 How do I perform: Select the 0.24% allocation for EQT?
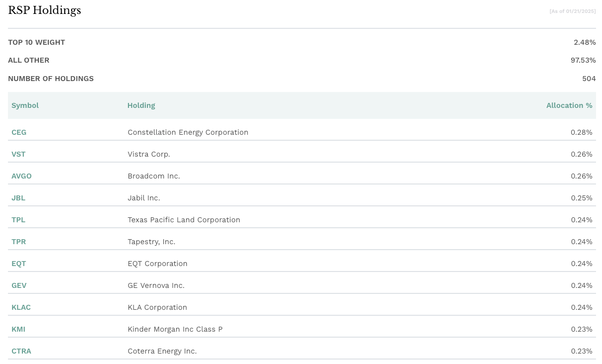tap(582, 264)
